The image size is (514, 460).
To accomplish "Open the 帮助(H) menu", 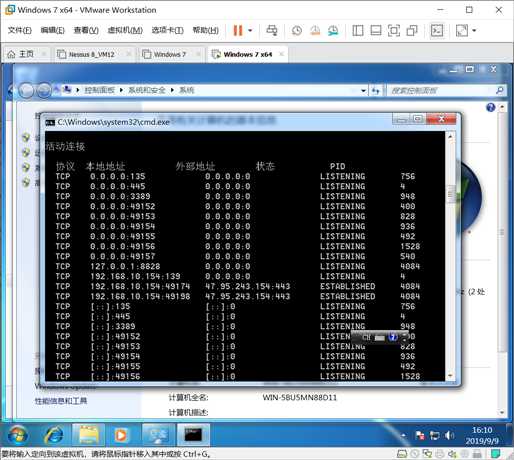I will coord(205,30).
